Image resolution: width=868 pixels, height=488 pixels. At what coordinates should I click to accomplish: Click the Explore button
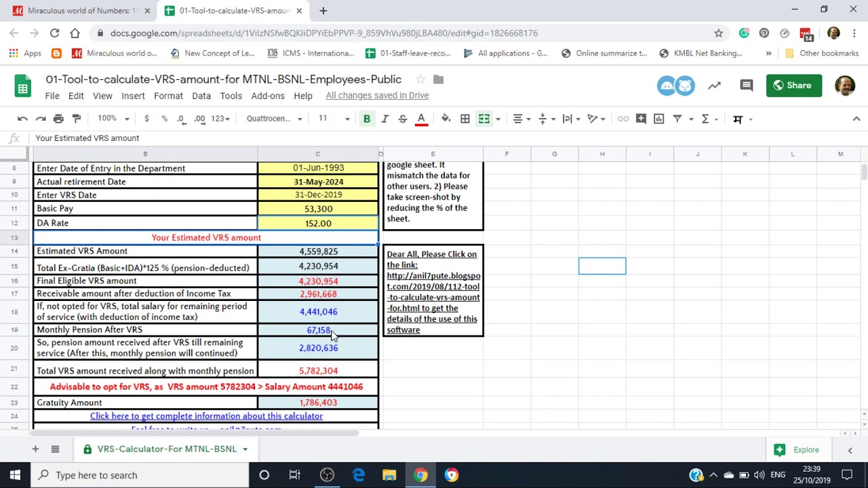coord(797,449)
